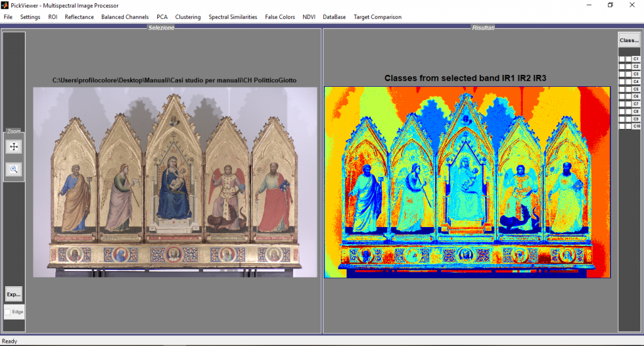Tick the outer left checkbox in the C10 row
The width and height of the screenshot is (644, 346).
coord(622,126)
